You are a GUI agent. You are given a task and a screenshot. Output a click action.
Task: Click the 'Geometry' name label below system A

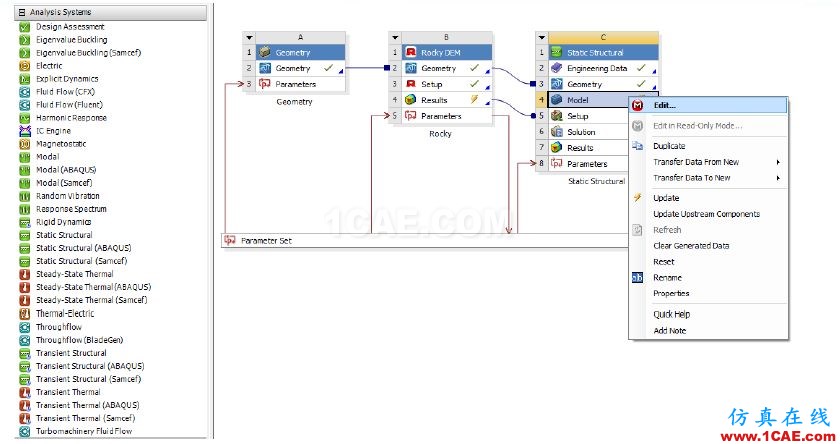coord(294,102)
